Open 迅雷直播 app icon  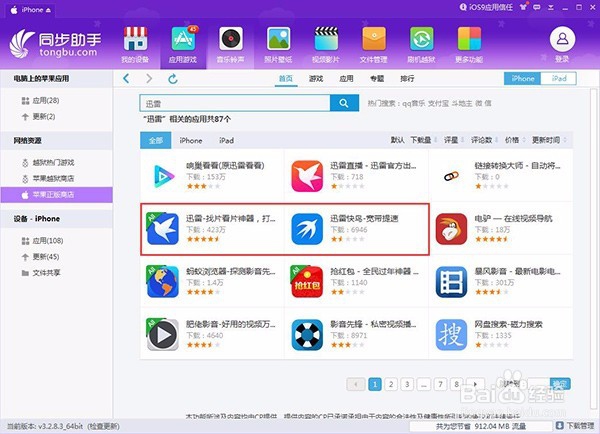point(307,176)
